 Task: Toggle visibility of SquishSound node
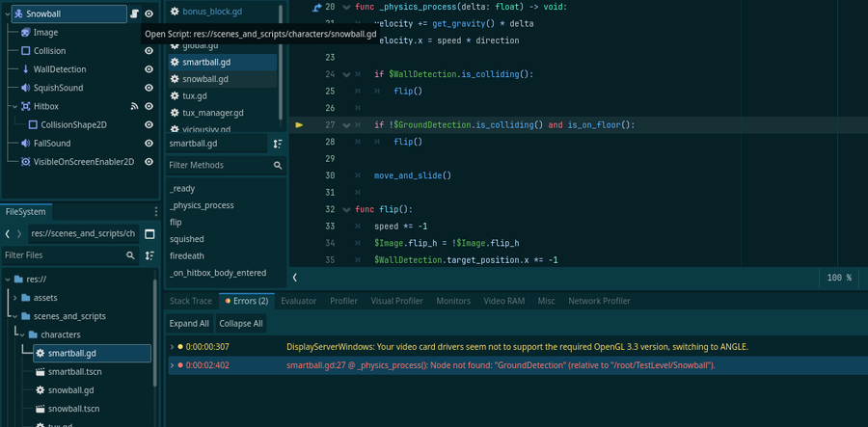pyautogui.click(x=149, y=88)
